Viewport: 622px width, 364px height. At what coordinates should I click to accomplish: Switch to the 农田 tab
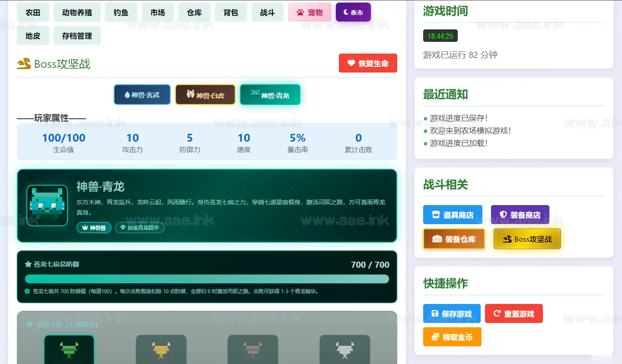coord(33,13)
